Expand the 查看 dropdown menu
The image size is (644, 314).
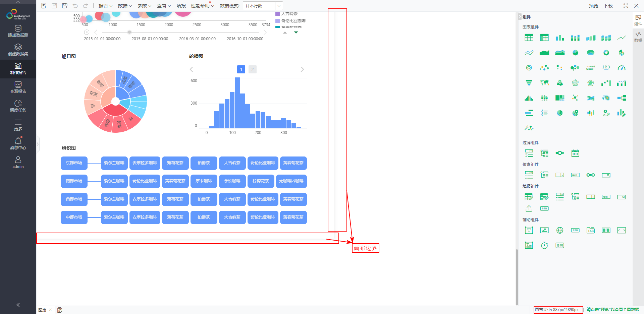(164, 6)
